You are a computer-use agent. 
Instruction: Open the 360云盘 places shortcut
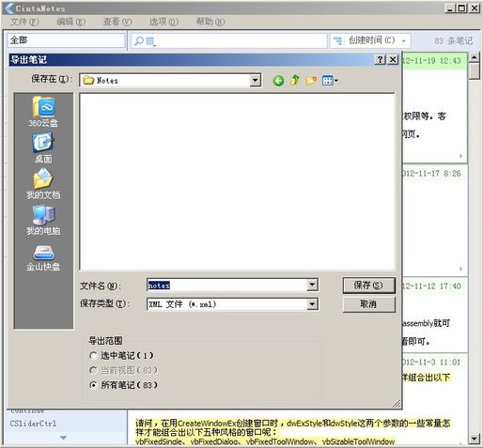click(43, 112)
